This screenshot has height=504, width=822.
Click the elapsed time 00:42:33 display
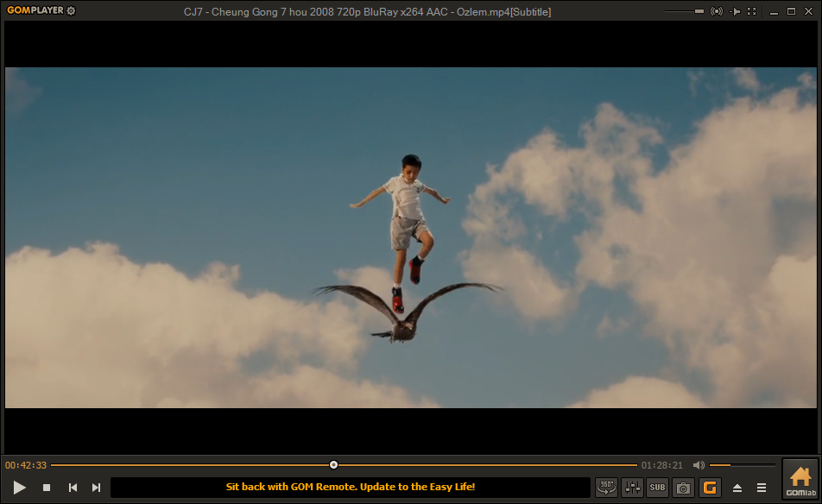[x=26, y=465]
